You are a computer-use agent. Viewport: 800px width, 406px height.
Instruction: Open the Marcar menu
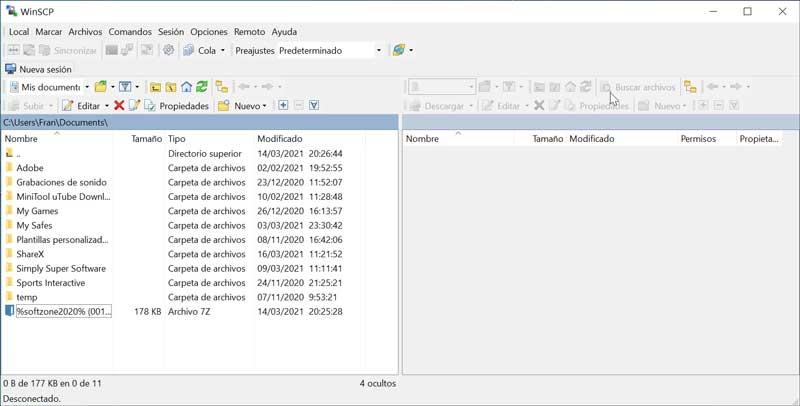(48, 32)
